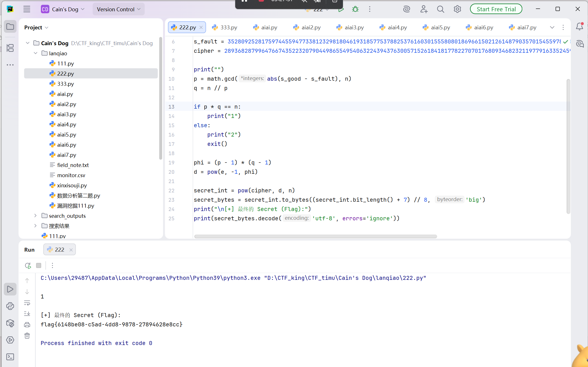Open the Structure tool window icon

(x=10, y=48)
